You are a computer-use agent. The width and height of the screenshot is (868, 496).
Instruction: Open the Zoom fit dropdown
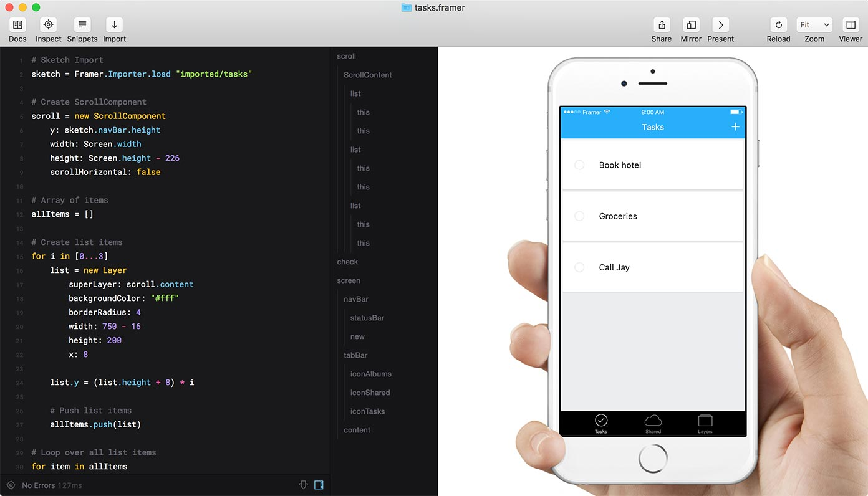[814, 24]
